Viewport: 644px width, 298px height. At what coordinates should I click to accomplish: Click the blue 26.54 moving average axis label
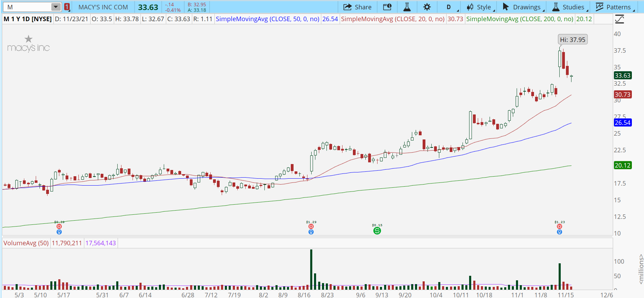pyautogui.click(x=622, y=122)
